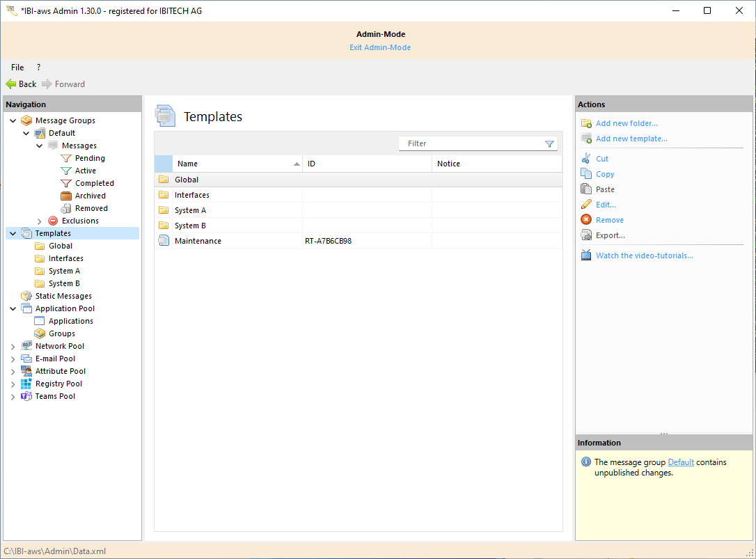Collapse the Application Pool node
Image resolution: width=756 pixels, height=559 pixels.
13,308
